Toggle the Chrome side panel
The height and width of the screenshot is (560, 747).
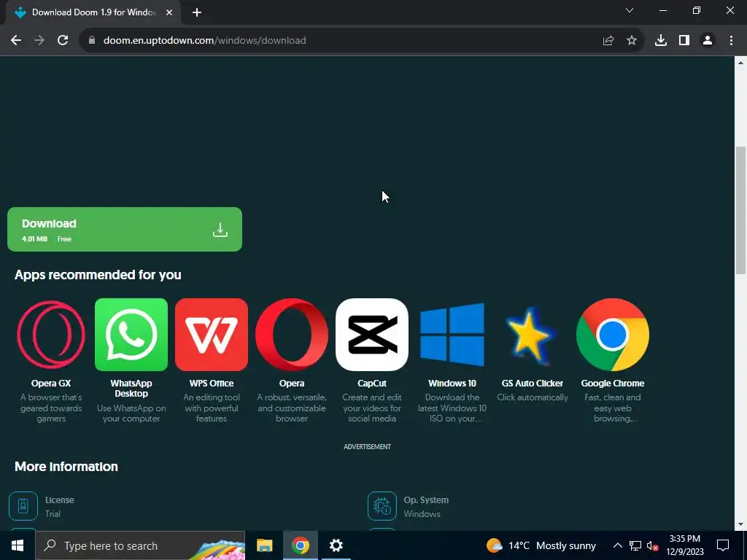[684, 41]
